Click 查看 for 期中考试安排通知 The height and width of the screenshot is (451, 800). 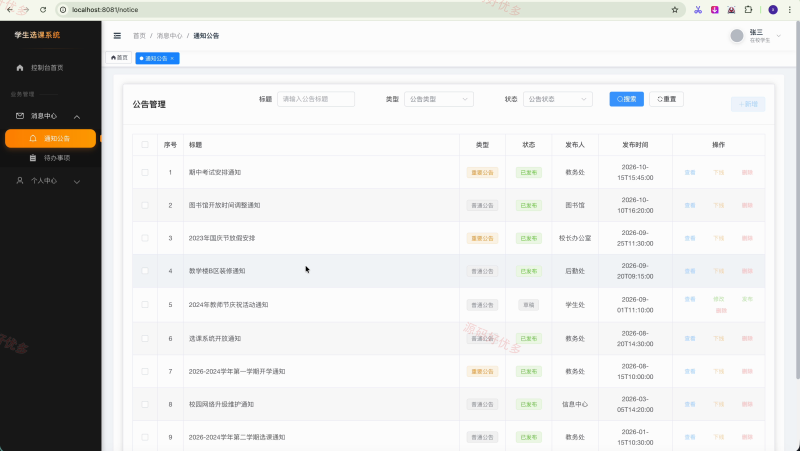(690, 172)
